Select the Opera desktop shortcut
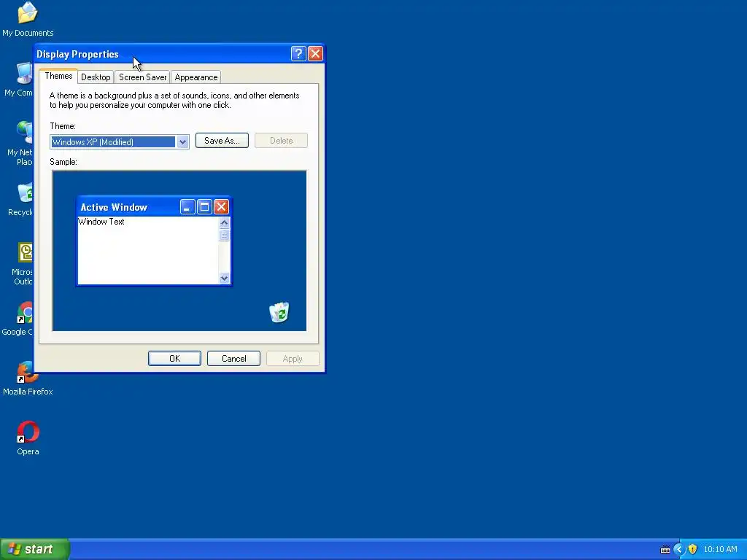The width and height of the screenshot is (747, 560). tap(28, 438)
